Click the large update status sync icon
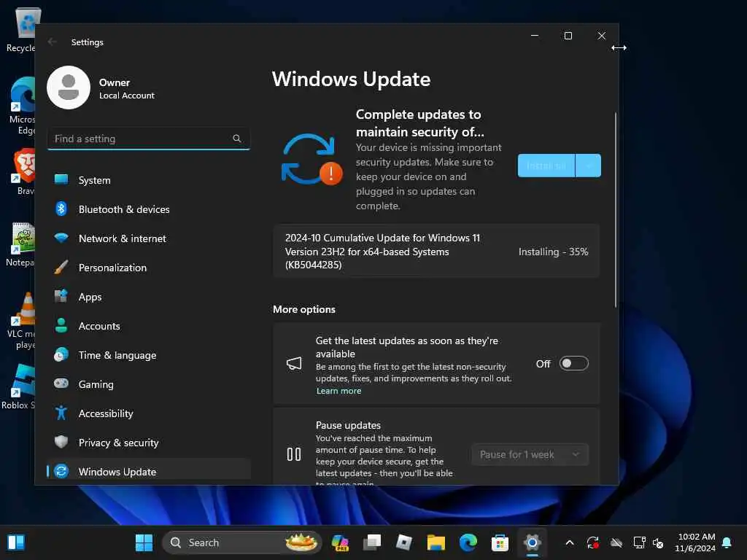This screenshot has height=560, width=747. pyautogui.click(x=311, y=159)
